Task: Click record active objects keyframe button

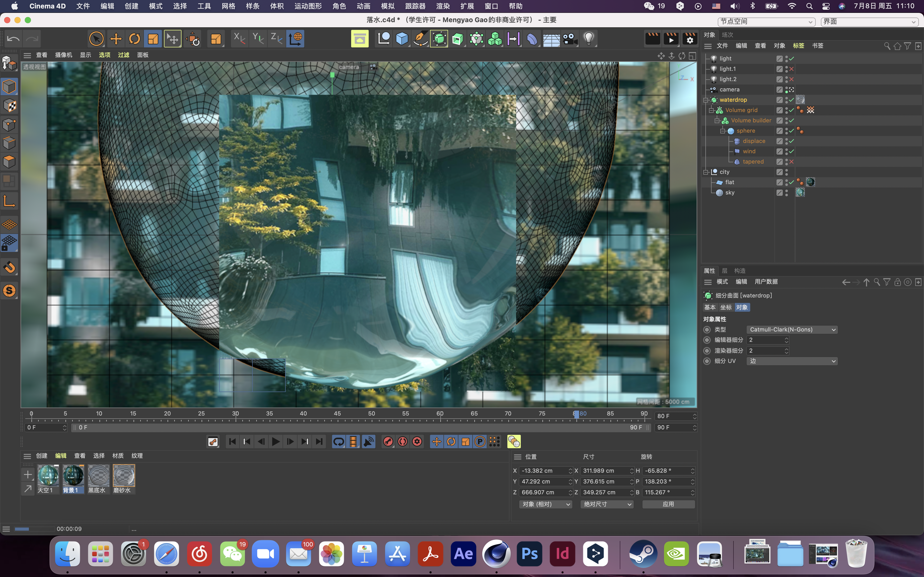Action: pos(388,442)
